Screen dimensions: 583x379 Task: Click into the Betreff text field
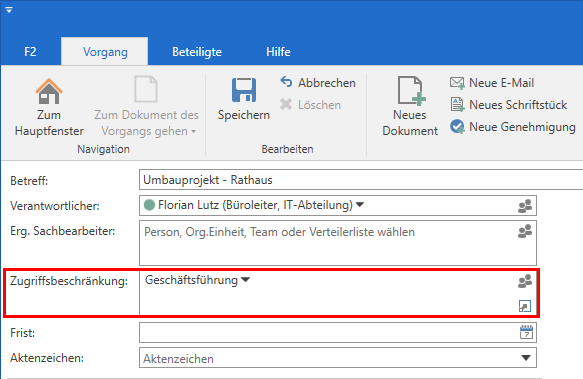(x=361, y=180)
